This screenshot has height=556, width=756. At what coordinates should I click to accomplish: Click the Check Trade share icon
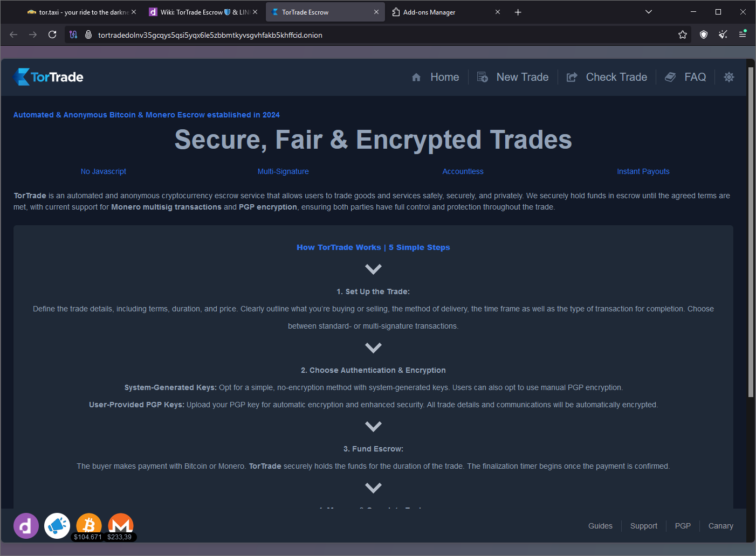[x=572, y=77]
